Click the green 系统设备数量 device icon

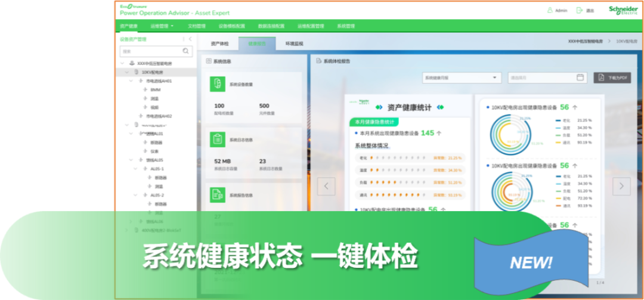point(218,84)
